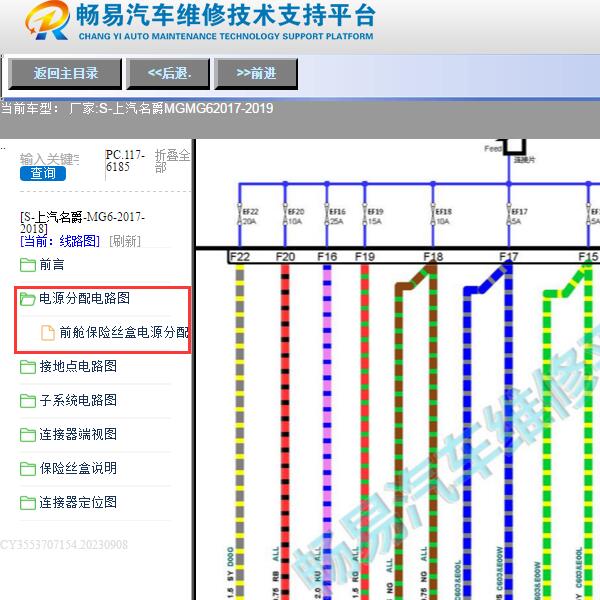The width and height of the screenshot is (600, 600).
Task: Go forward with the >>前进 button
Action: [256, 73]
